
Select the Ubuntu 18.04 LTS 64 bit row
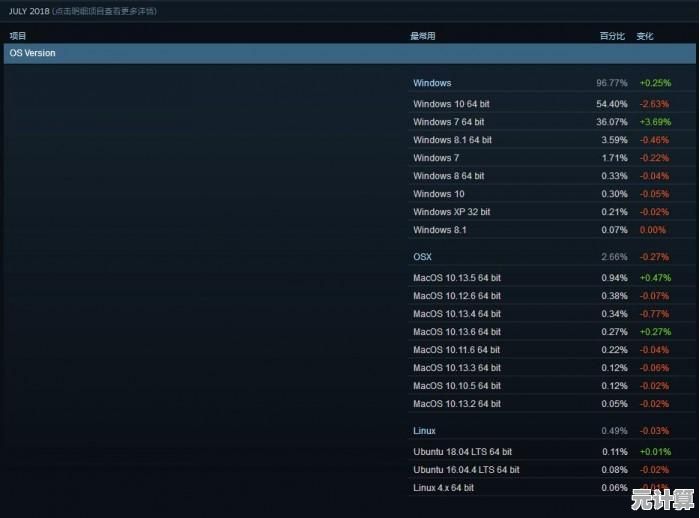(x=462, y=452)
